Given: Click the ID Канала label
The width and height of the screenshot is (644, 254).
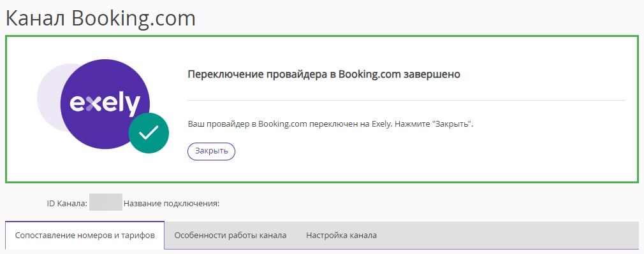Looking at the screenshot, I should coord(67,203).
